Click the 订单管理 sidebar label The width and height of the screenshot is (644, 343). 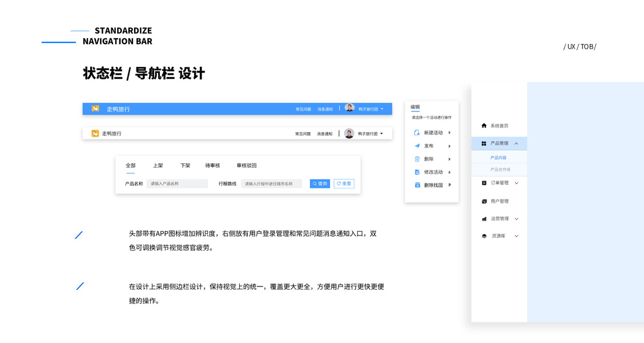(x=500, y=182)
